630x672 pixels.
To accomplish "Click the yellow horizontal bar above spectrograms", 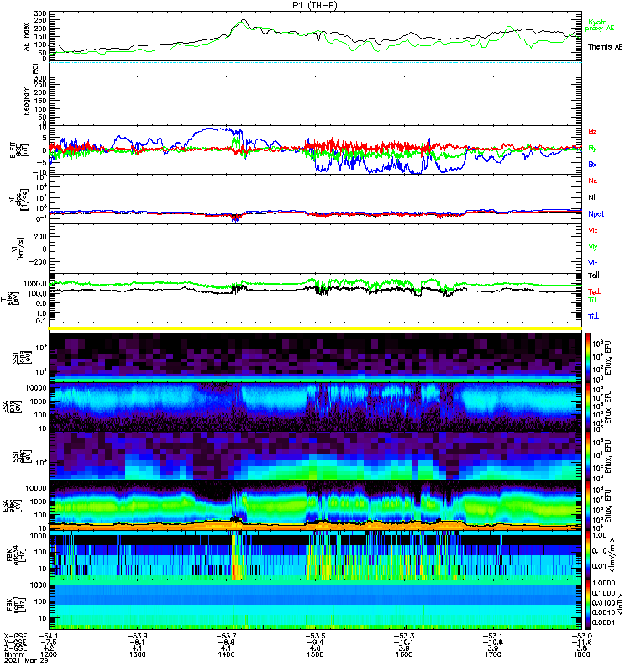I will (315, 328).
